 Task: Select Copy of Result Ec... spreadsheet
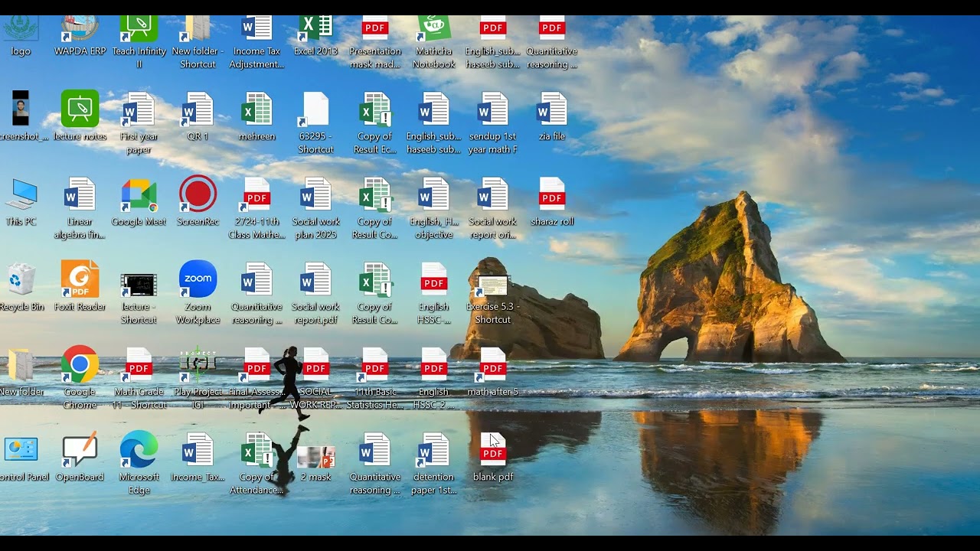[375, 122]
